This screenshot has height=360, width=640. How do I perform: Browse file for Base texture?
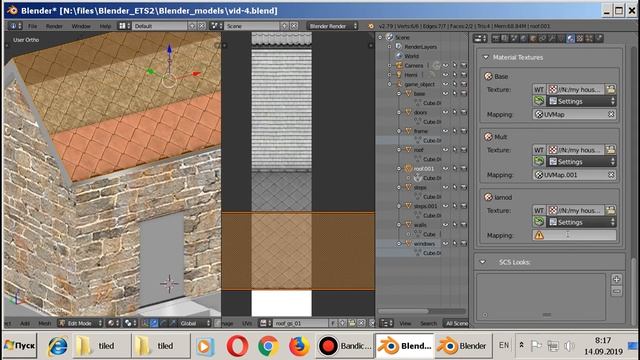(611, 89)
